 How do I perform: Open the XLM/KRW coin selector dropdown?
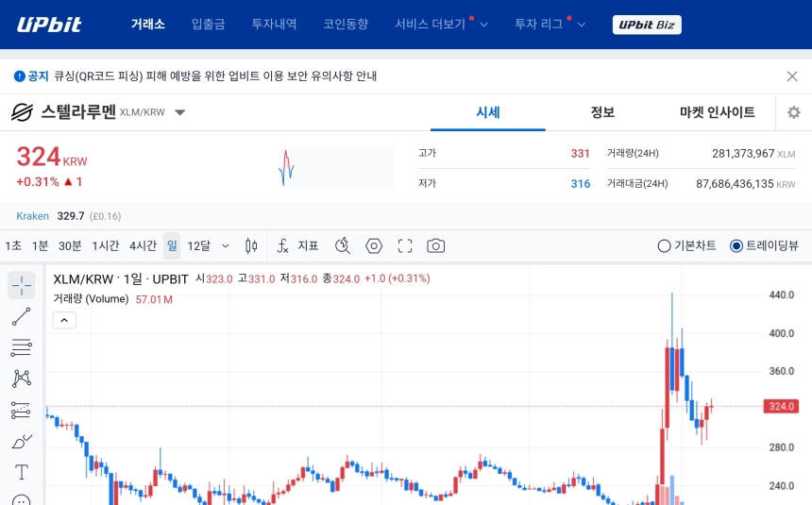[x=179, y=112]
